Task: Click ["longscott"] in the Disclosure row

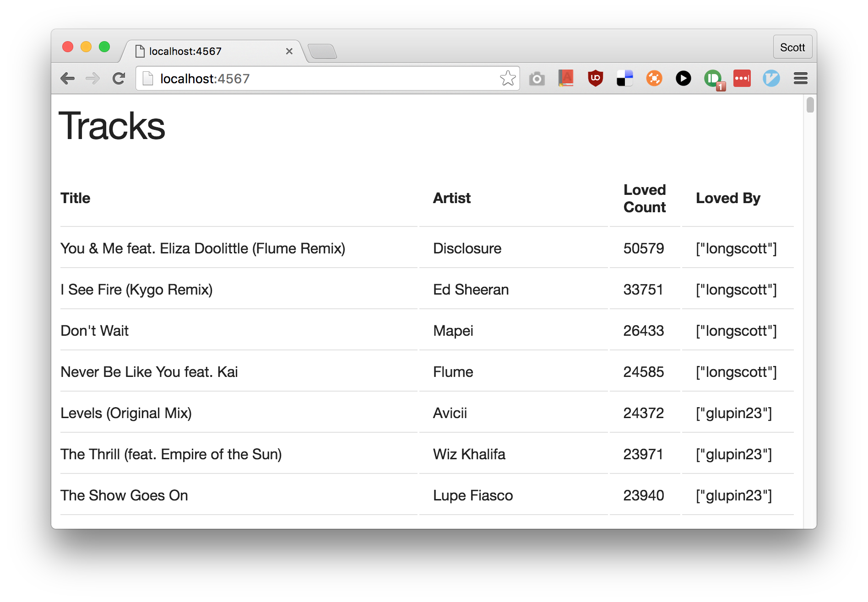Action: 736,248
